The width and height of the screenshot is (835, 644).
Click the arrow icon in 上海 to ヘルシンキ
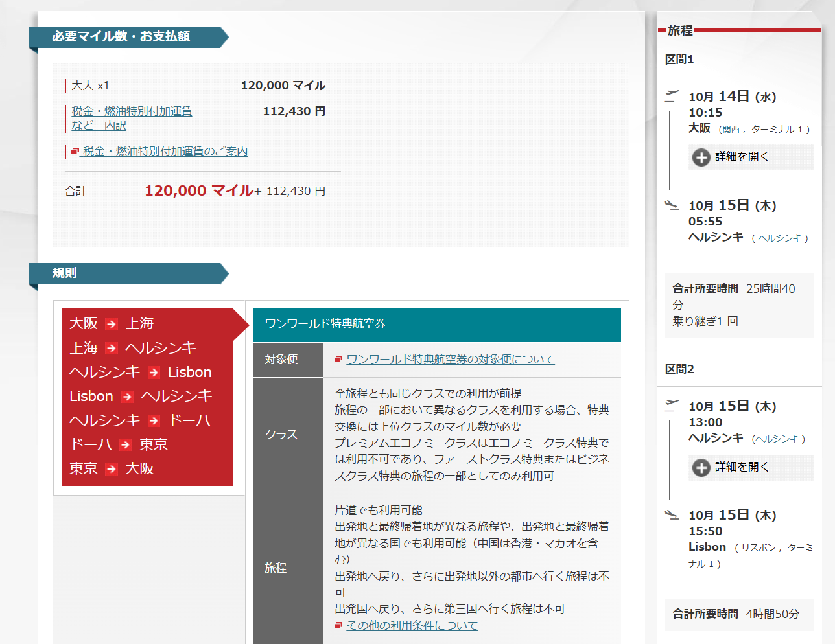click(112, 349)
